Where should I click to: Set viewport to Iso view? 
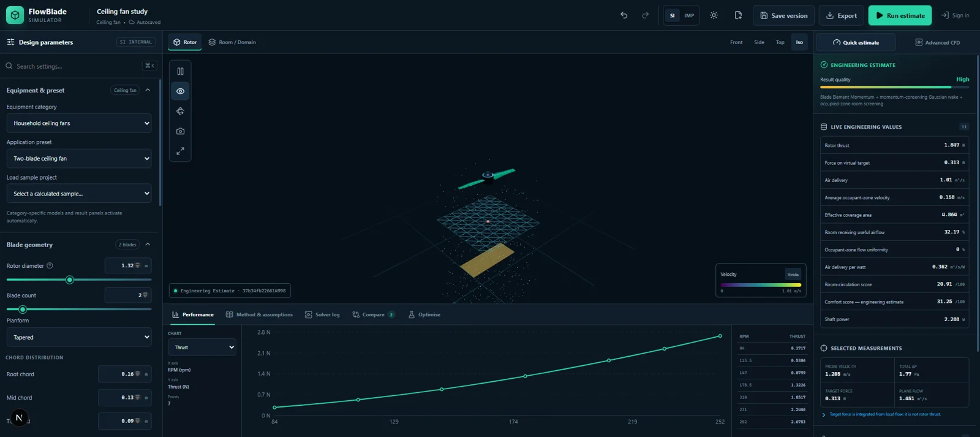[x=799, y=42]
